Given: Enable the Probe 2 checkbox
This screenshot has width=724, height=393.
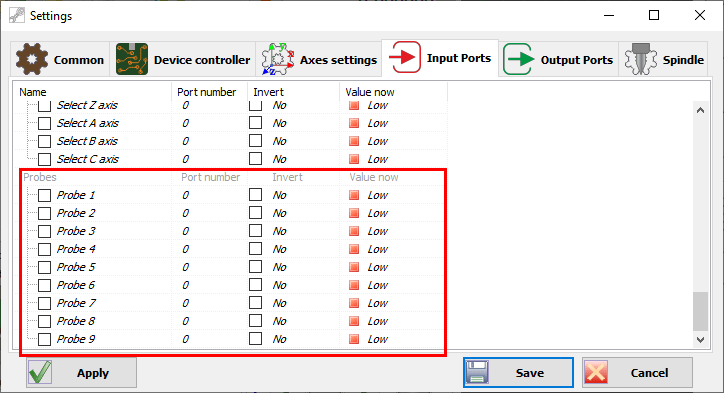Looking at the screenshot, I should [44, 213].
